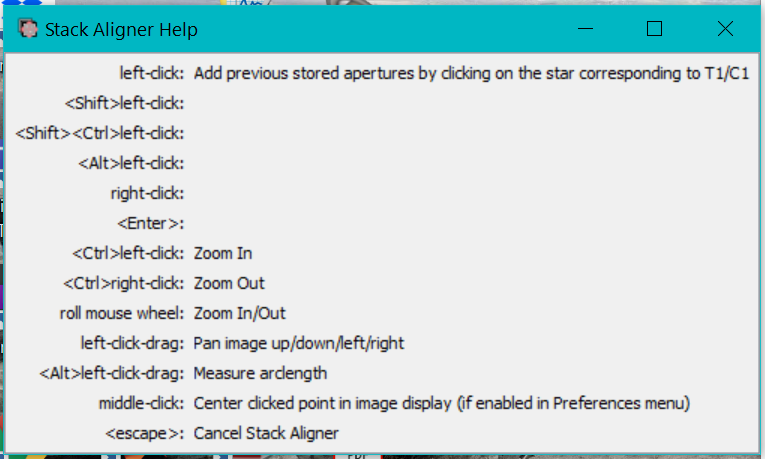Click the middle-click shortcut label
Image resolution: width=765 pixels, height=459 pixels.
coord(141,403)
